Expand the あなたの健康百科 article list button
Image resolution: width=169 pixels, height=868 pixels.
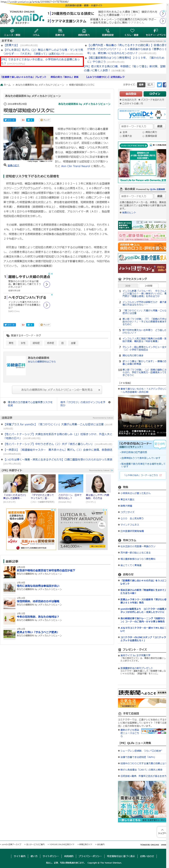(57, 390)
